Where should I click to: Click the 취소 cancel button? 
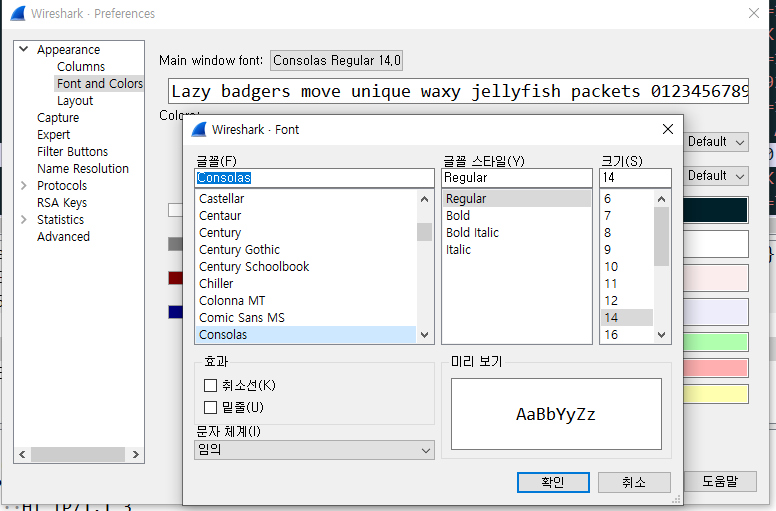click(634, 482)
